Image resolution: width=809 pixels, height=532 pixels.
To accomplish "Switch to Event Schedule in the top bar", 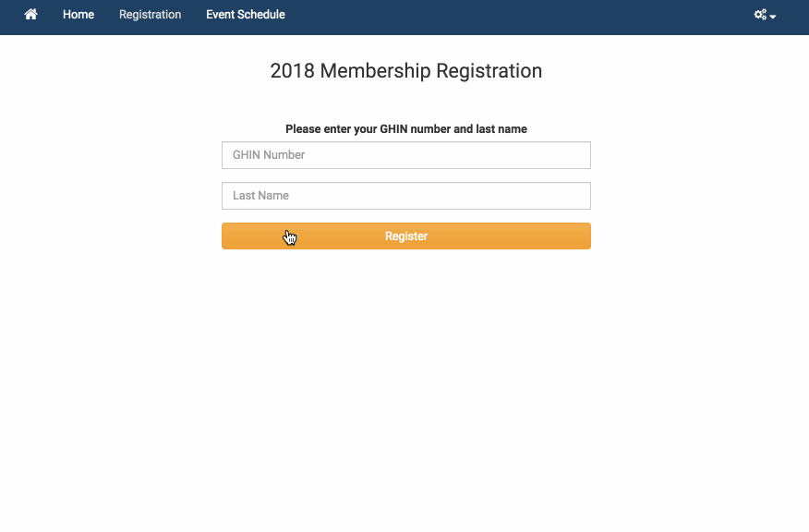I will pyautogui.click(x=246, y=15).
